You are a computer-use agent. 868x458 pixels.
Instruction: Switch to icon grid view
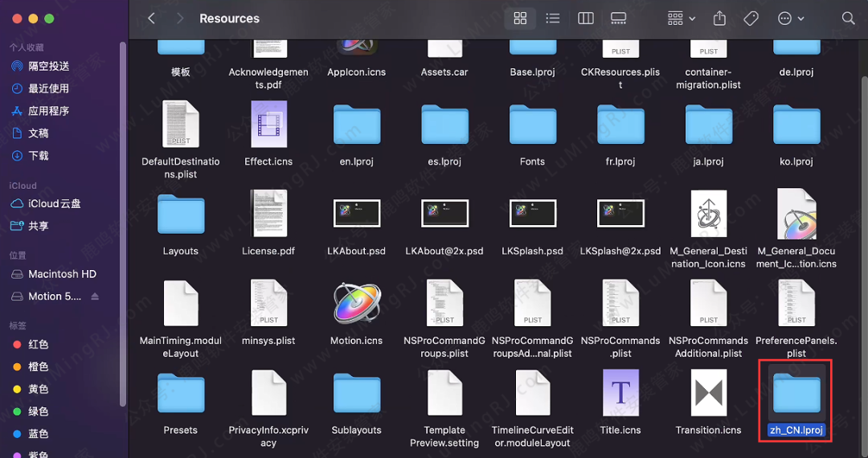[520, 18]
